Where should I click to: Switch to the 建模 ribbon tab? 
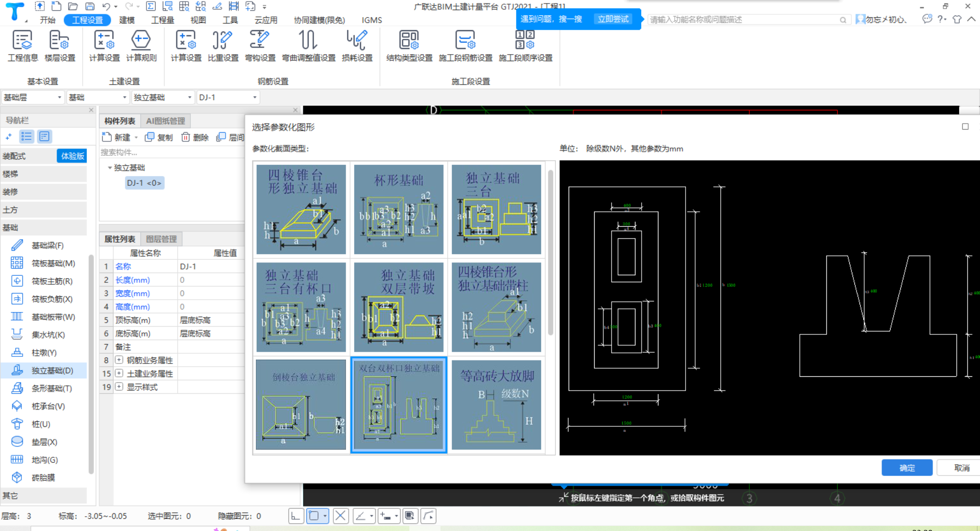[127, 20]
